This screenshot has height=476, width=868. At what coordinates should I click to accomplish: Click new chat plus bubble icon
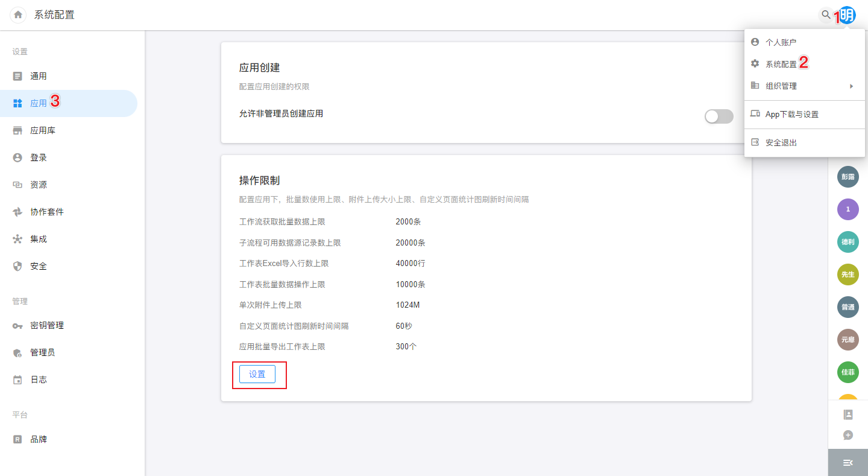848,435
